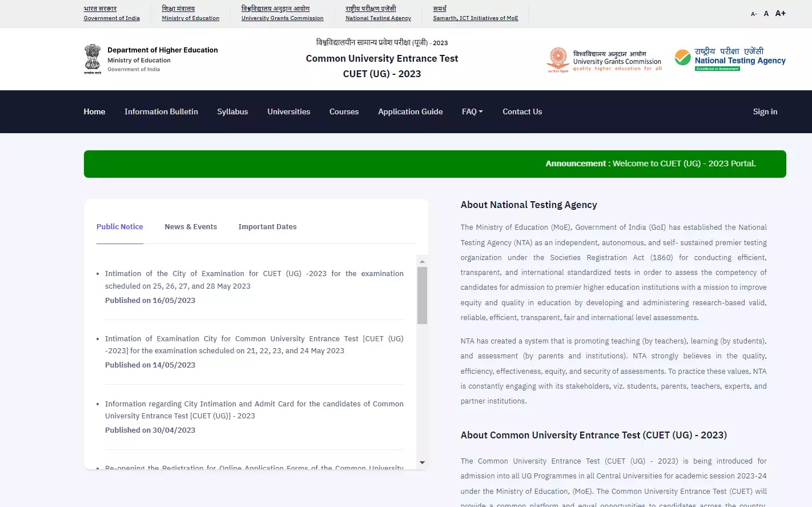
Task: Open the FAQ dropdown menu
Action: click(x=472, y=111)
